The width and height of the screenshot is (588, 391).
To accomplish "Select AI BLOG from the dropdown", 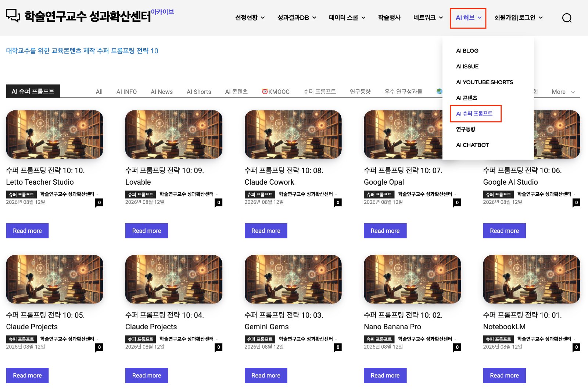I will (x=467, y=51).
